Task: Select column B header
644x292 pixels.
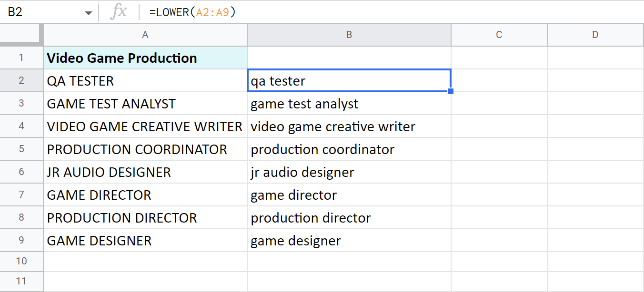Action: (349, 34)
